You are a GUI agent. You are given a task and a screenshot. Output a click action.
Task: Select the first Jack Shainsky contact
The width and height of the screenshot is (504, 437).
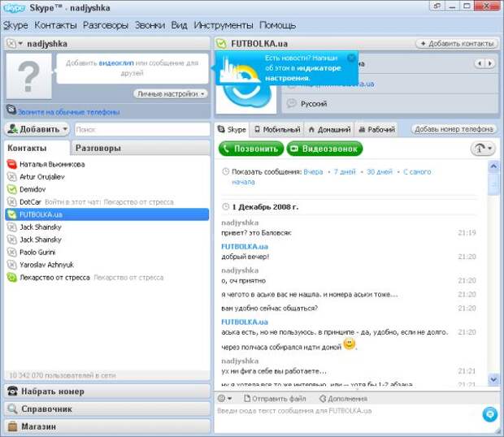pos(41,227)
